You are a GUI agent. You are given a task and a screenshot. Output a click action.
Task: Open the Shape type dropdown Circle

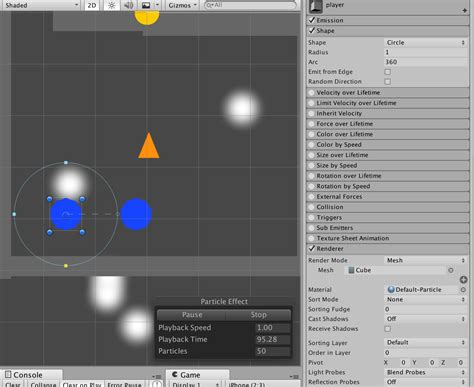pos(426,43)
